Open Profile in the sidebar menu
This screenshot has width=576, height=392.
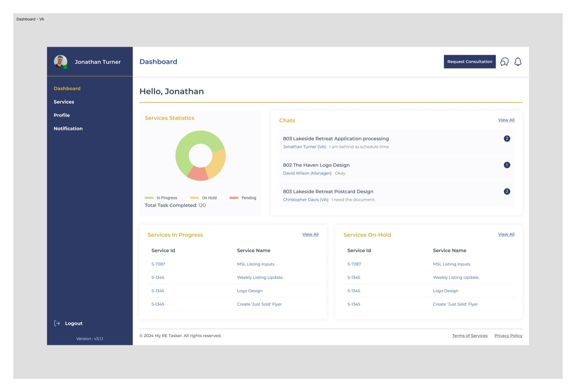62,115
